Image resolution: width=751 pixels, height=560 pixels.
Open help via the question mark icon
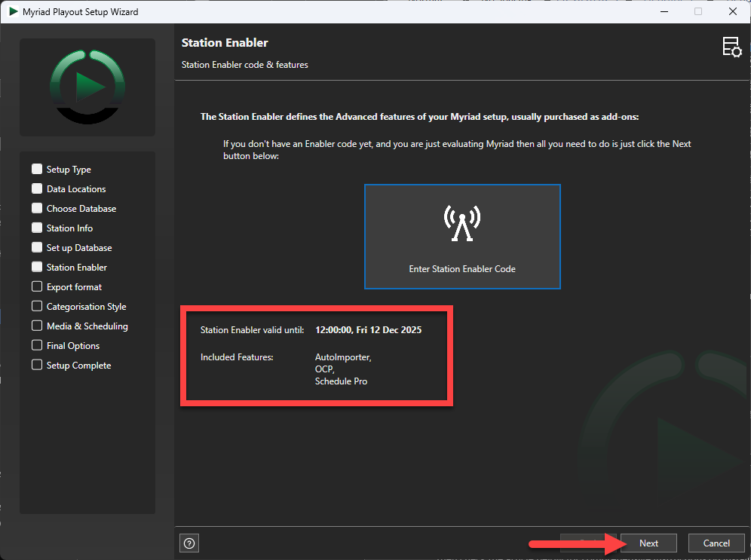[189, 543]
